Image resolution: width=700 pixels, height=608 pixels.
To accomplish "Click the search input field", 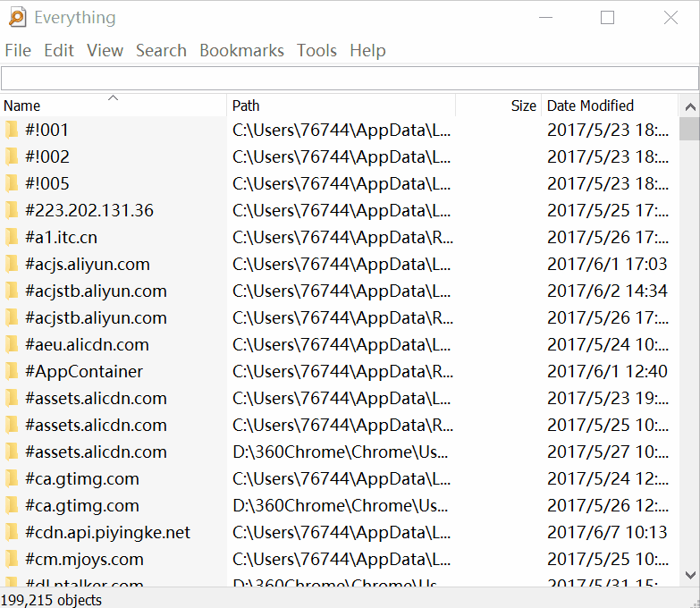I will (x=350, y=78).
